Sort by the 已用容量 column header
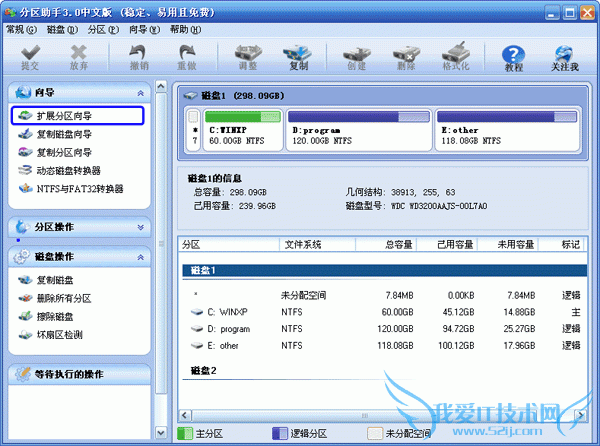The width and height of the screenshot is (600, 446). point(447,244)
